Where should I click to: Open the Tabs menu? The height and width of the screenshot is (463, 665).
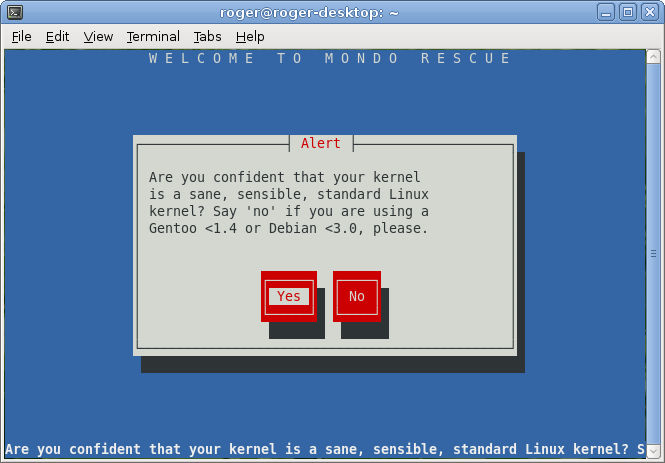pos(207,37)
